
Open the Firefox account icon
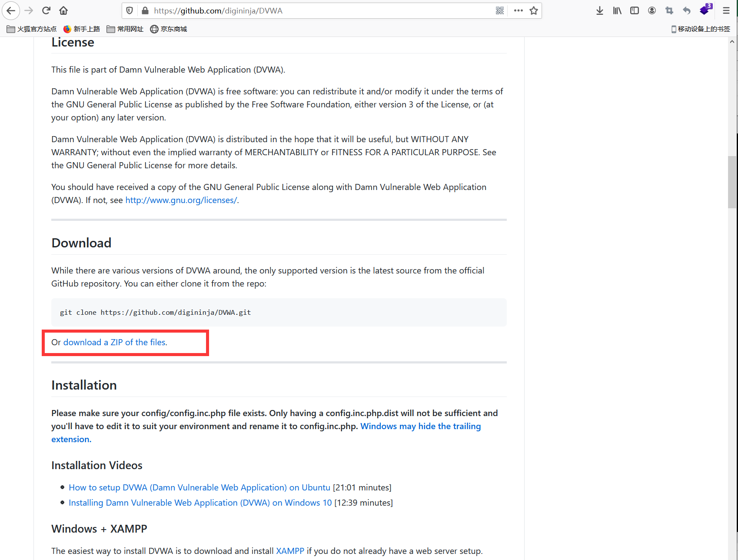point(652,10)
